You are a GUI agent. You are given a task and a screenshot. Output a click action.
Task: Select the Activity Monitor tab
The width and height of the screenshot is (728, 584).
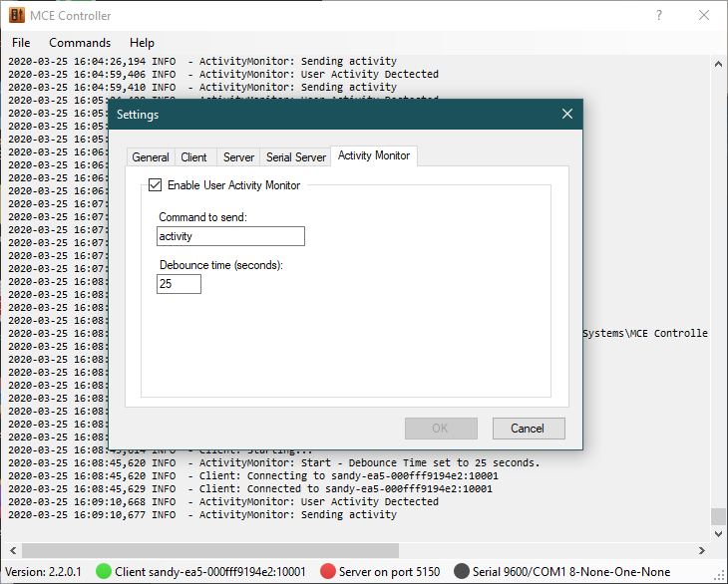pyautogui.click(x=374, y=155)
